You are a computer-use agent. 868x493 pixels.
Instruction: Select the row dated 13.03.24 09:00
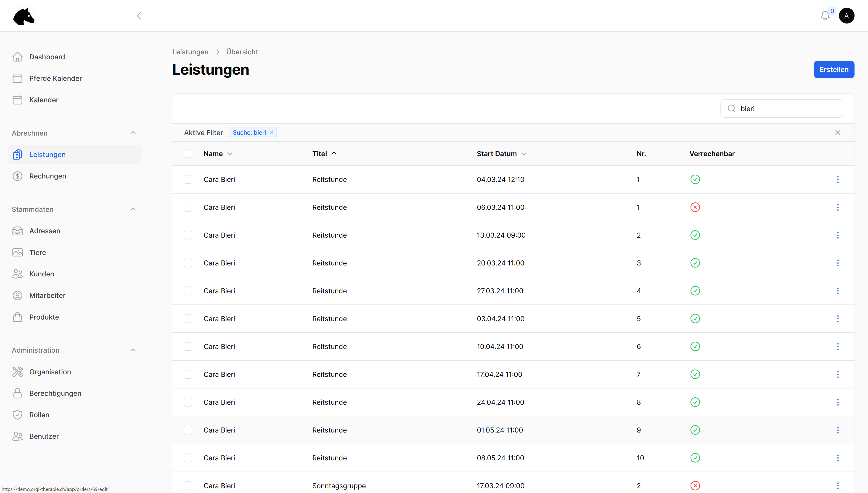(188, 235)
